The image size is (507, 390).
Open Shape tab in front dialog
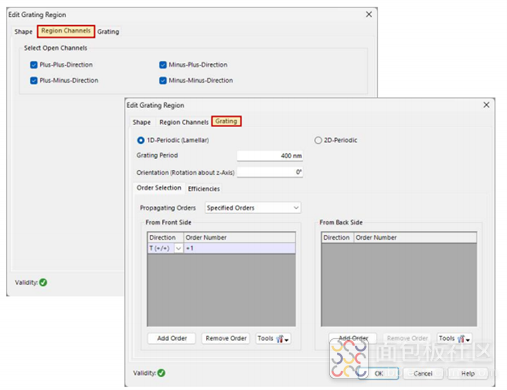click(142, 122)
